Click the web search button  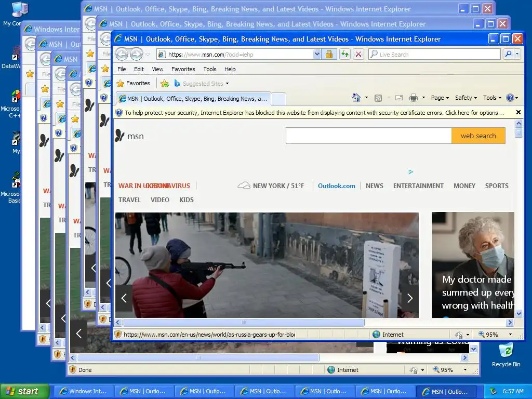pyautogui.click(x=478, y=136)
